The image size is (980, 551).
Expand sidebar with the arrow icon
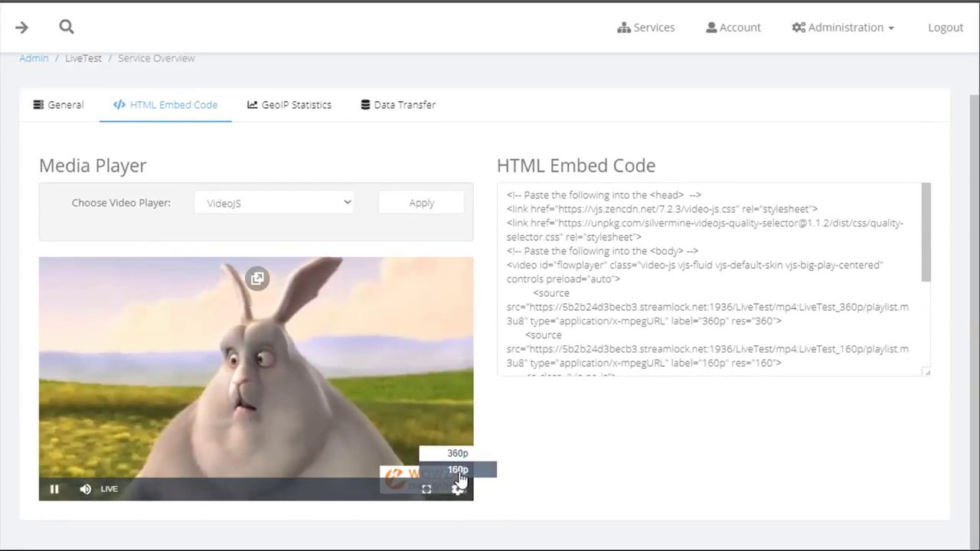coord(21,28)
